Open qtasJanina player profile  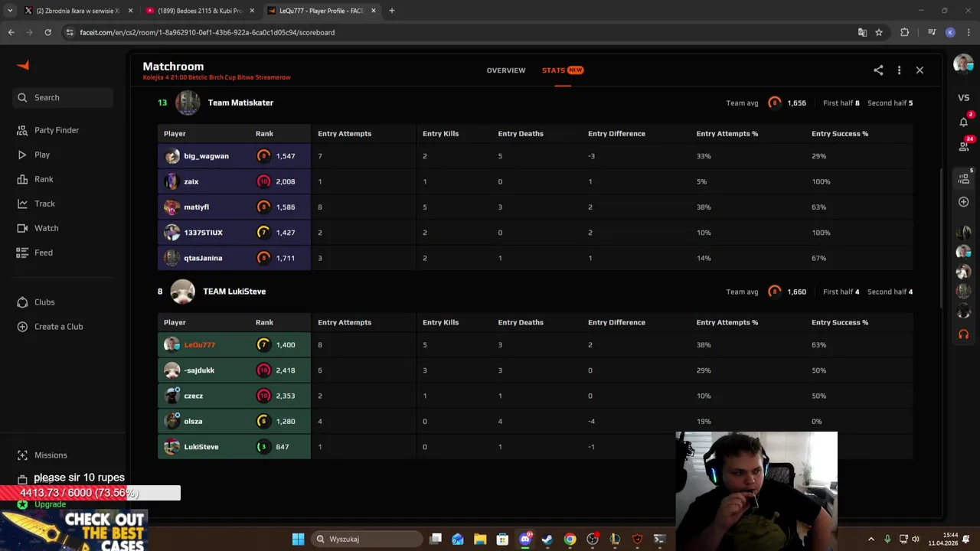(203, 258)
